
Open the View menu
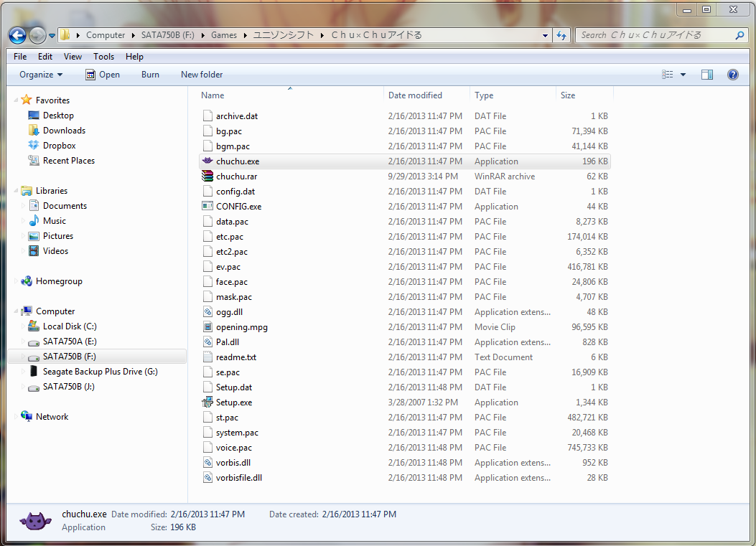(x=73, y=57)
